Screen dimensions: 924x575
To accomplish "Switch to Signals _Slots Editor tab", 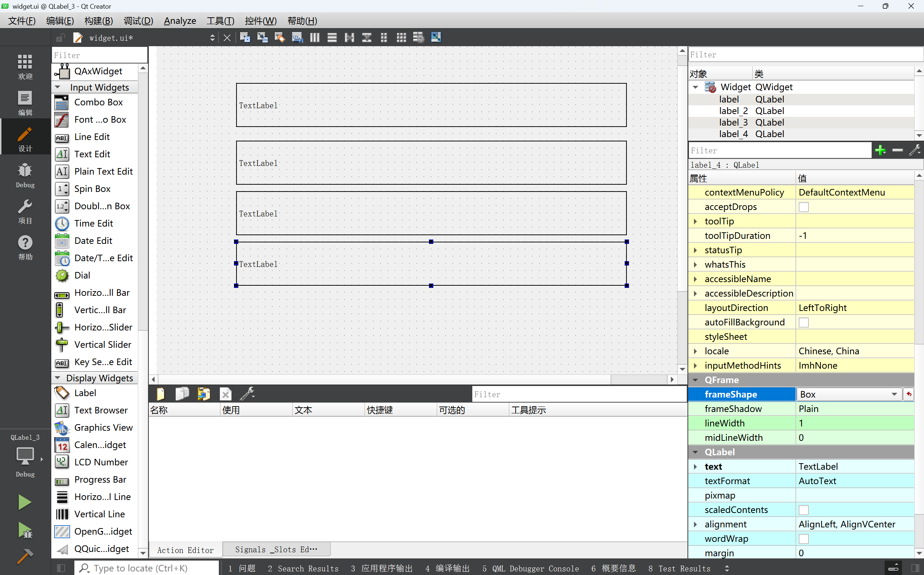I will coord(276,549).
